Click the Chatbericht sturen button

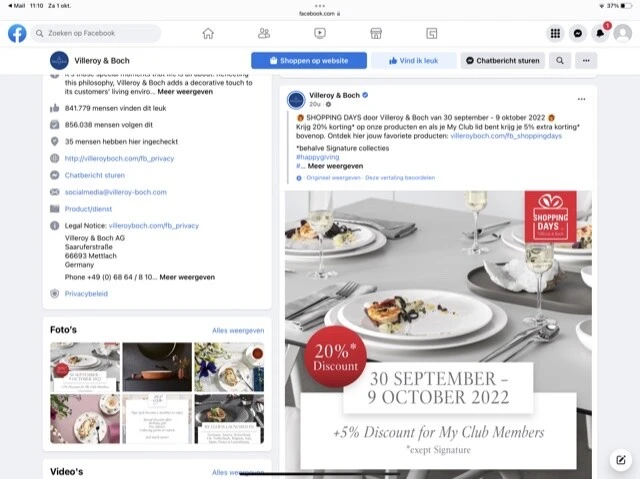(503, 60)
